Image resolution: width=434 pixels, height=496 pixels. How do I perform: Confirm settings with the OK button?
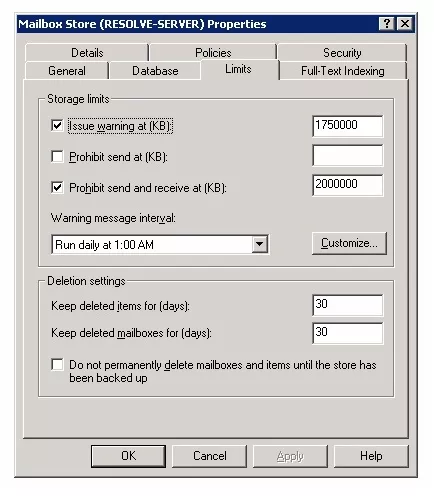point(128,456)
